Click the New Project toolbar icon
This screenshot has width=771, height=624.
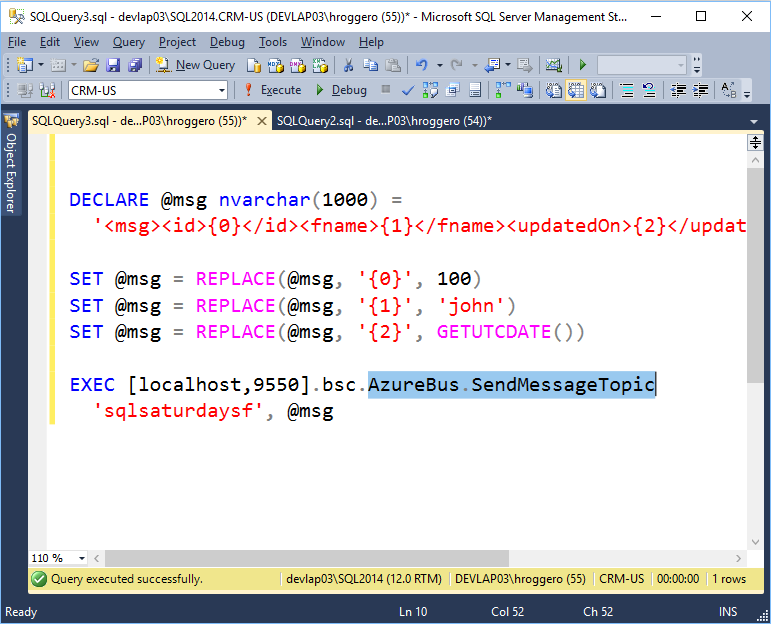coord(25,65)
